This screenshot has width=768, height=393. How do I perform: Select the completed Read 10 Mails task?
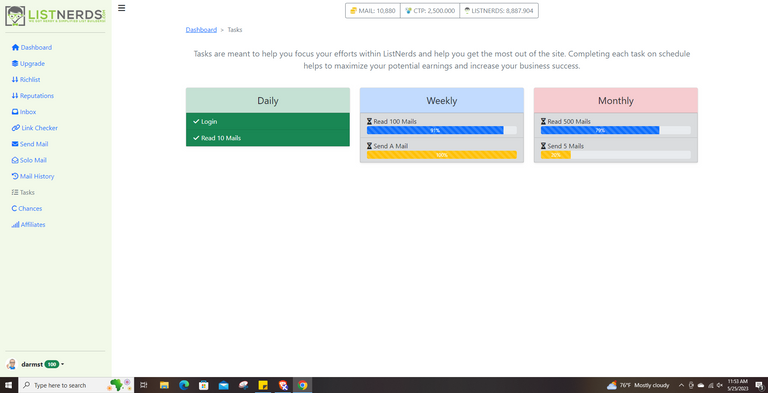click(268, 138)
